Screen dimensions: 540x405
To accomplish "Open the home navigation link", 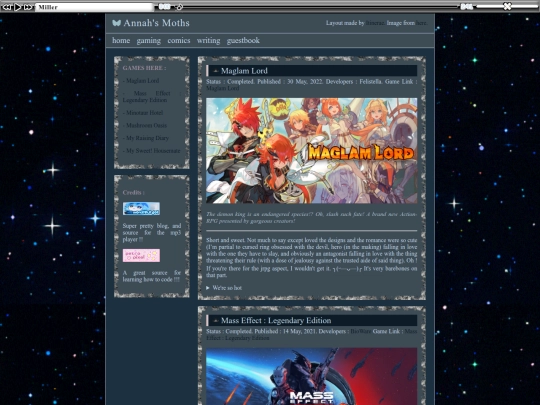I will point(121,40).
